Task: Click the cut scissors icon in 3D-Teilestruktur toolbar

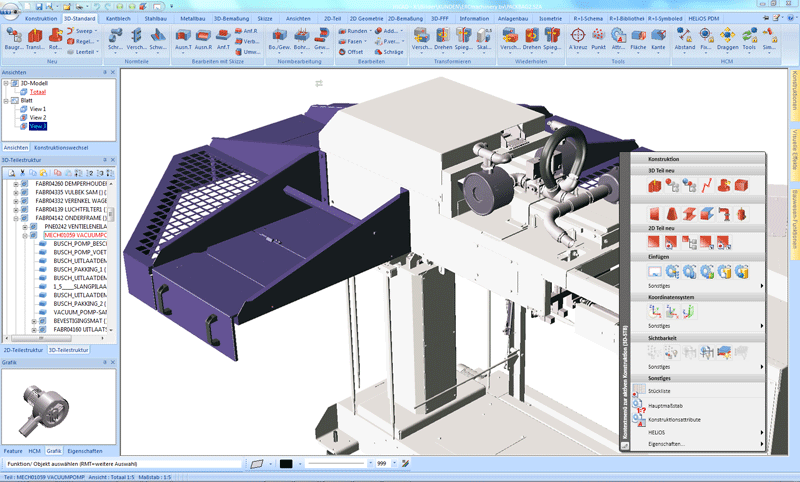Action: tap(22, 173)
